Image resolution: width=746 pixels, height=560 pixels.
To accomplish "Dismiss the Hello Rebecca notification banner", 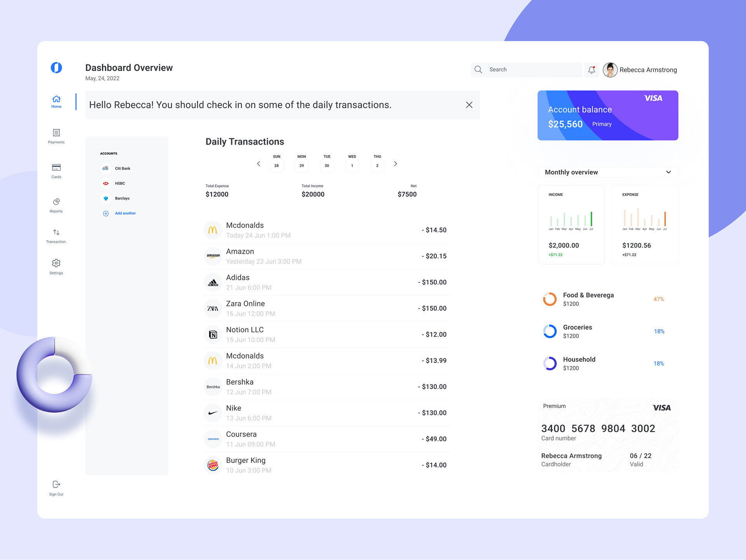I will 469,105.
